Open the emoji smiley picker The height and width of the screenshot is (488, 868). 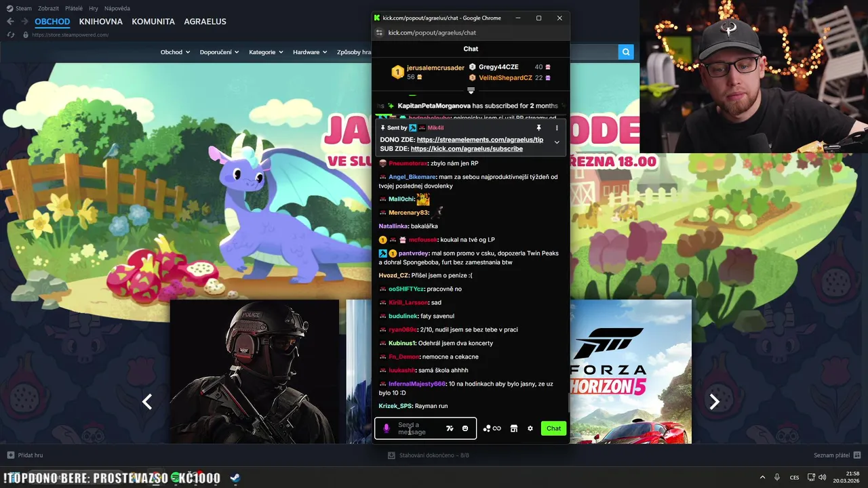[465, 428]
